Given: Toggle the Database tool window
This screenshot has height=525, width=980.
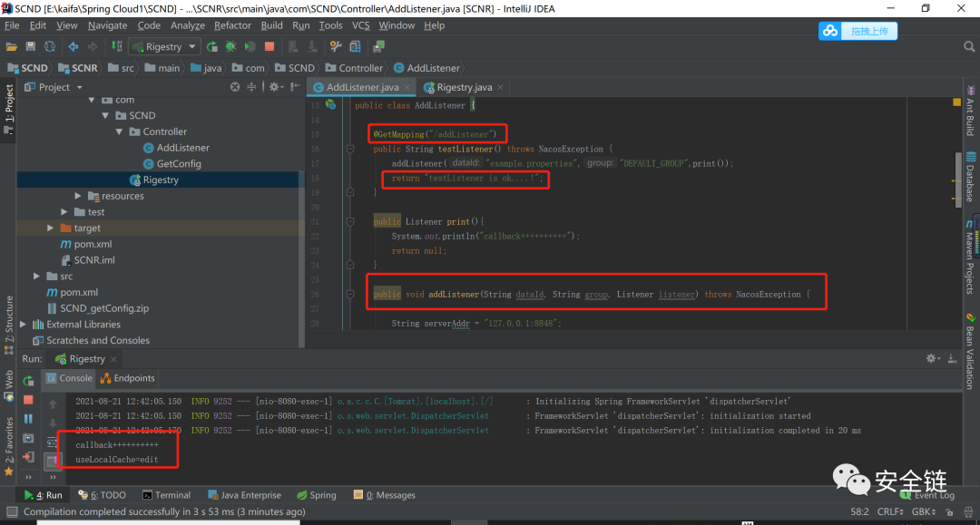Looking at the screenshot, I should point(970,179).
